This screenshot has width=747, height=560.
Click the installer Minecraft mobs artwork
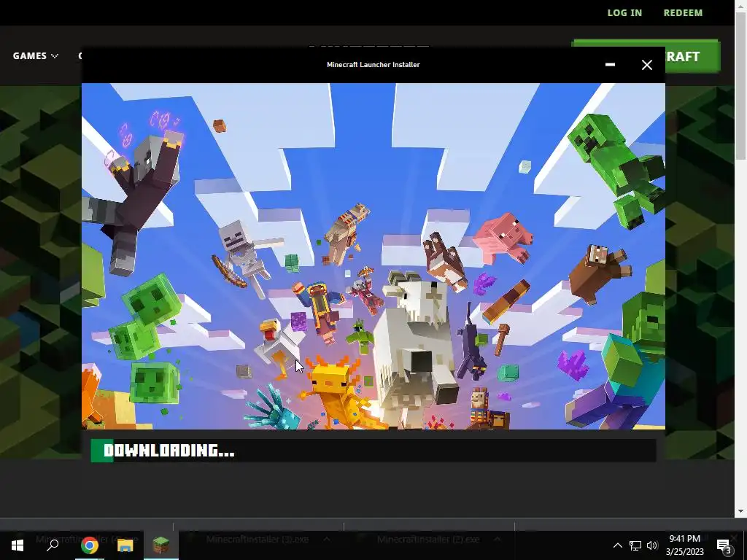373,256
